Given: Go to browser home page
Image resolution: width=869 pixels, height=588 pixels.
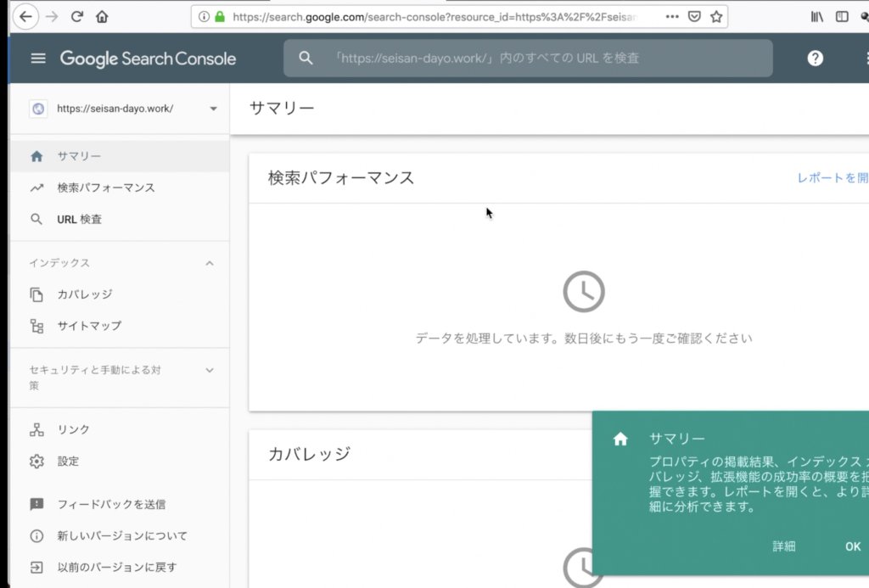Looking at the screenshot, I should click(102, 16).
